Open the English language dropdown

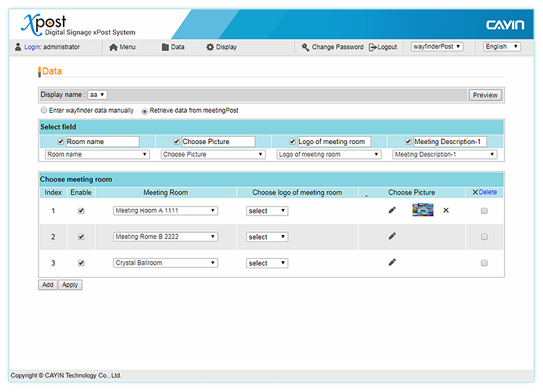[502, 47]
